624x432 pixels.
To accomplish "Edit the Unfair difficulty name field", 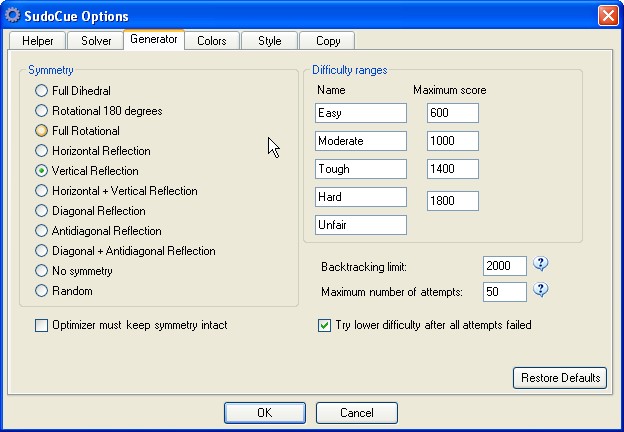I will [361, 225].
